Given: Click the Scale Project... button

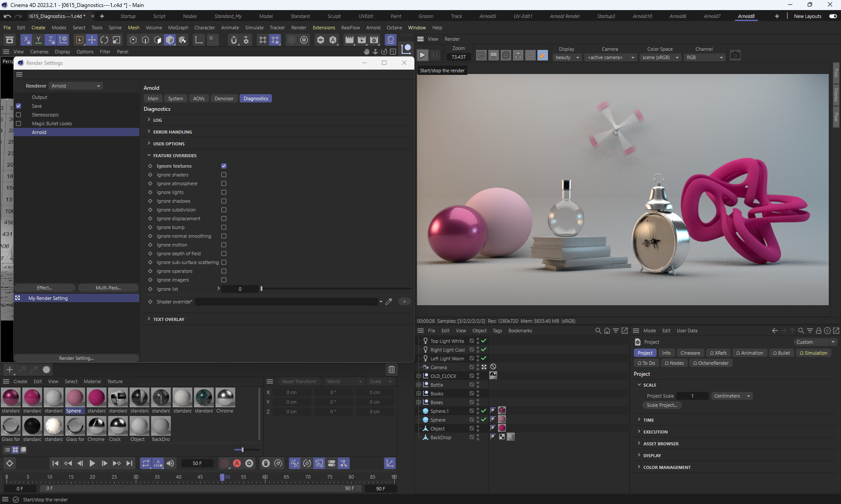Looking at the screenshot, I should [661, 405].
